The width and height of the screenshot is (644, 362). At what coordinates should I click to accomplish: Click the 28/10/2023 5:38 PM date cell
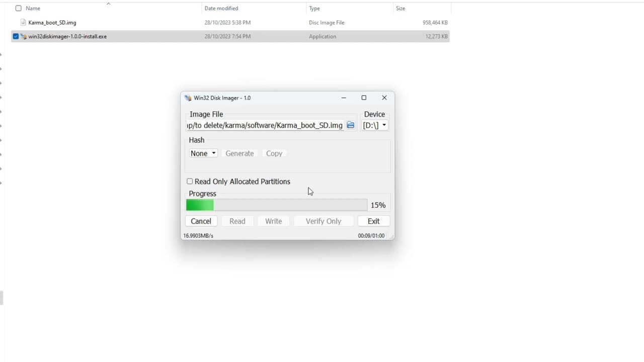227,23
